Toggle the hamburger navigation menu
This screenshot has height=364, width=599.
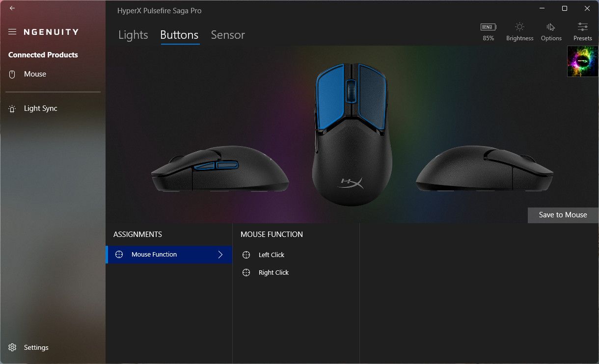tap(12, 32)
